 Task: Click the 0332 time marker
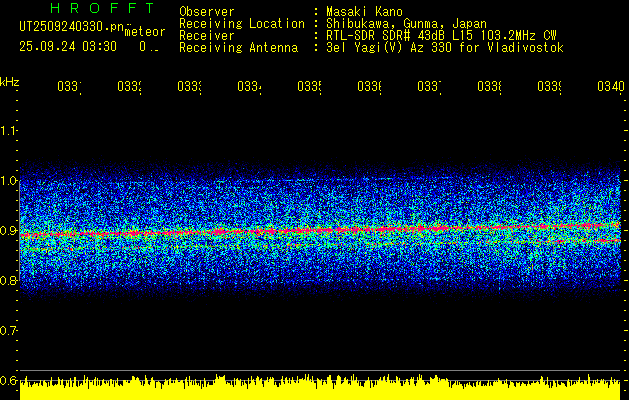tap(129, 86)
